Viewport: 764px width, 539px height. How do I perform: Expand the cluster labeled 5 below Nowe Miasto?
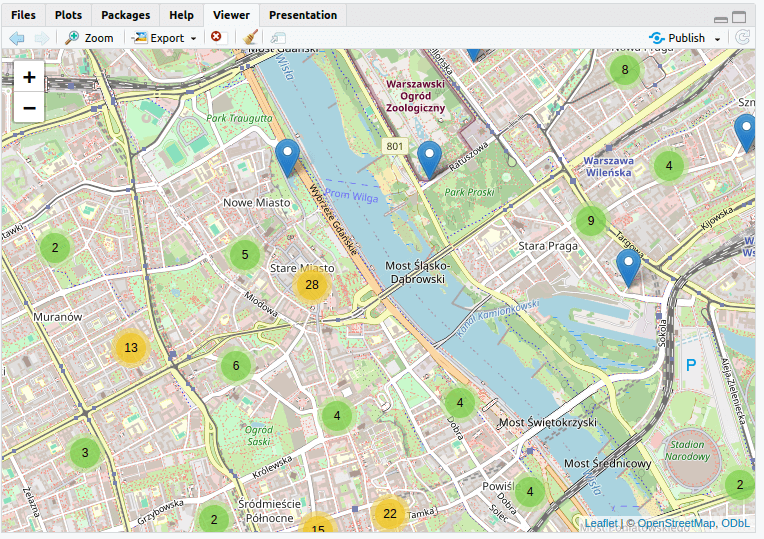click(x=245, y=254)
